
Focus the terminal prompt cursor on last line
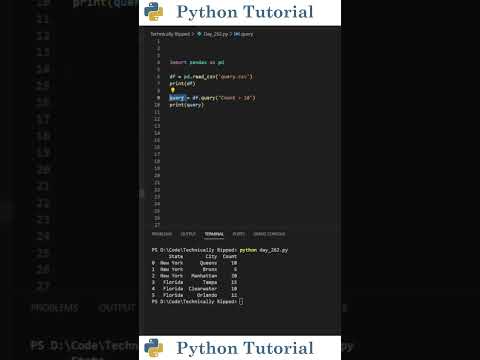click(x=241, y=302)
